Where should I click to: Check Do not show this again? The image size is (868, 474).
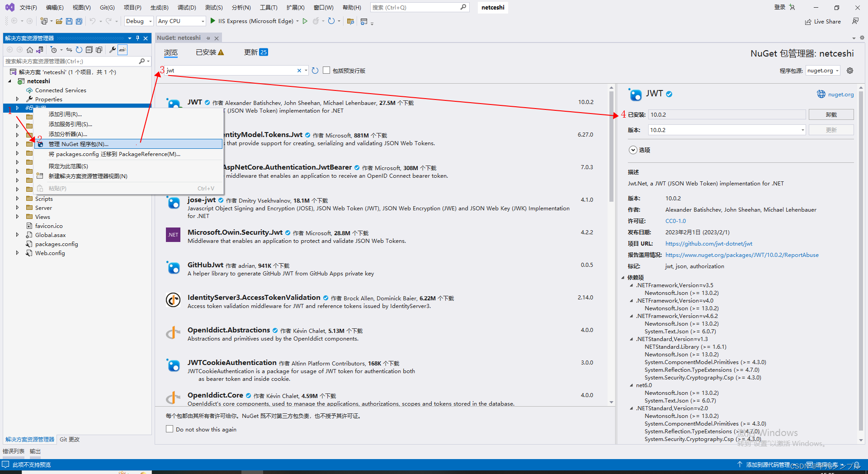(x=170, y=429)
